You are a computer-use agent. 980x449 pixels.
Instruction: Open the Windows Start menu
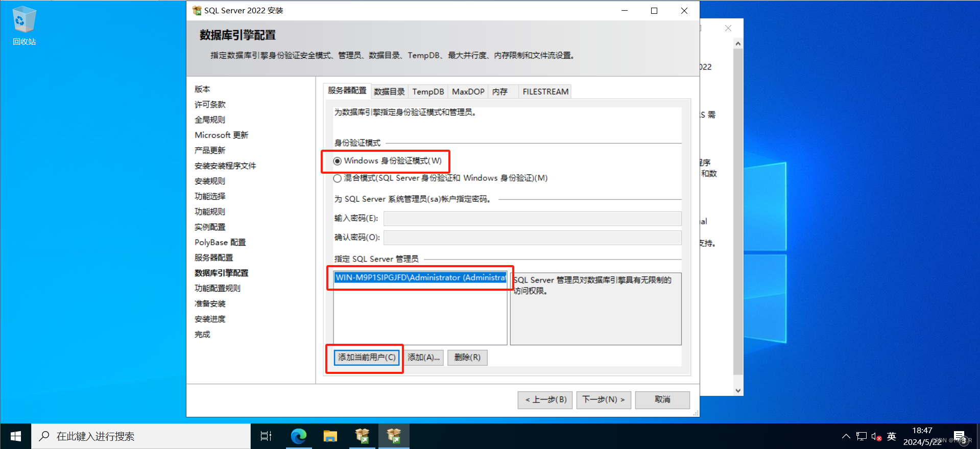(x=15, y=436)
